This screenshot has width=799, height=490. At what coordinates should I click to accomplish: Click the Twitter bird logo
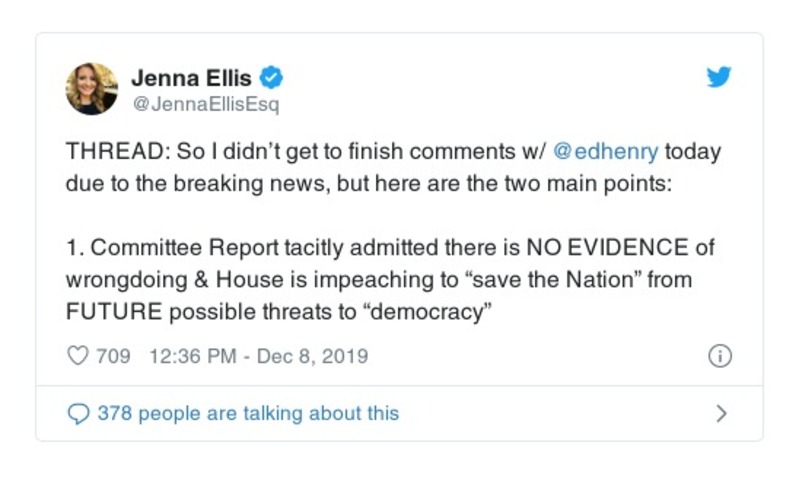click(719, 77)
